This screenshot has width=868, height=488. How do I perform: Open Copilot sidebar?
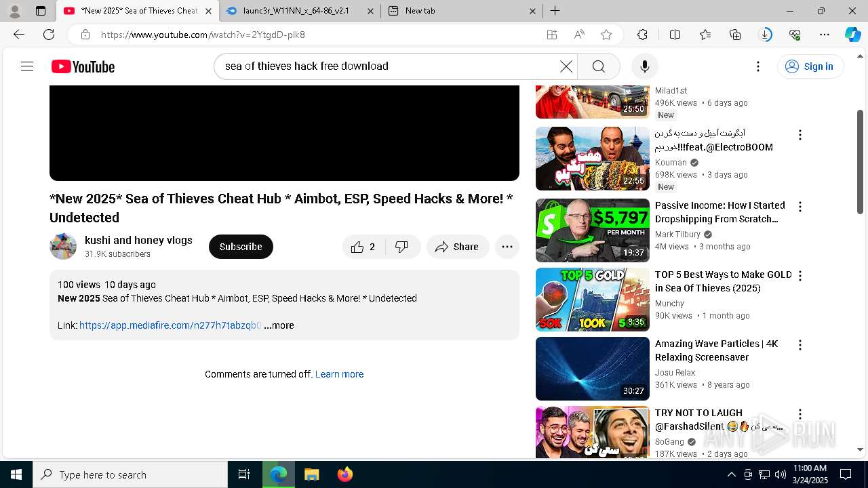852,35
